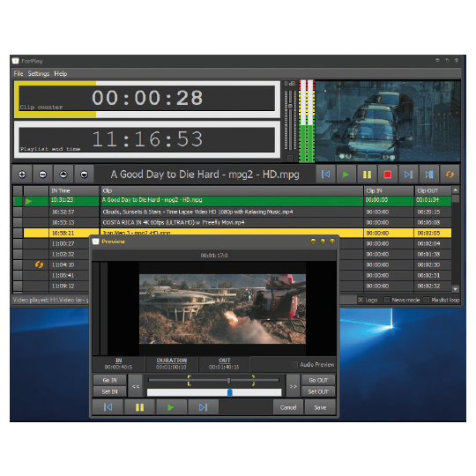This screenshot has height=476, width=476.
Task: Click the green play button in main transport
Action: coord(346,175)
